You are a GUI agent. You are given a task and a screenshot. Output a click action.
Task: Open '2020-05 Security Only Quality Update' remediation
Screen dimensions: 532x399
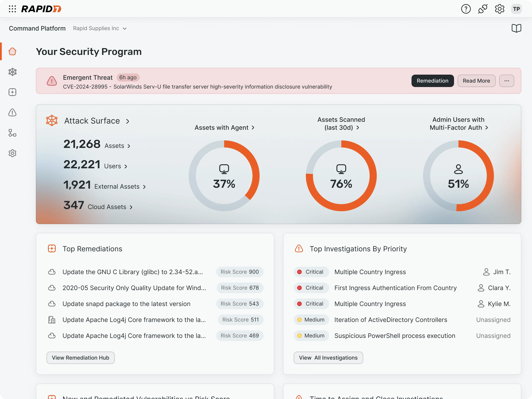pos(134,288)
